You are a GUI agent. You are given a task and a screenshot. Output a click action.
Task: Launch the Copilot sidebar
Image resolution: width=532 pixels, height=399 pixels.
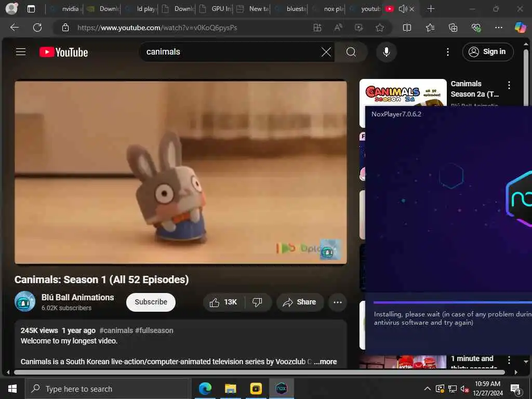point(520,28)
